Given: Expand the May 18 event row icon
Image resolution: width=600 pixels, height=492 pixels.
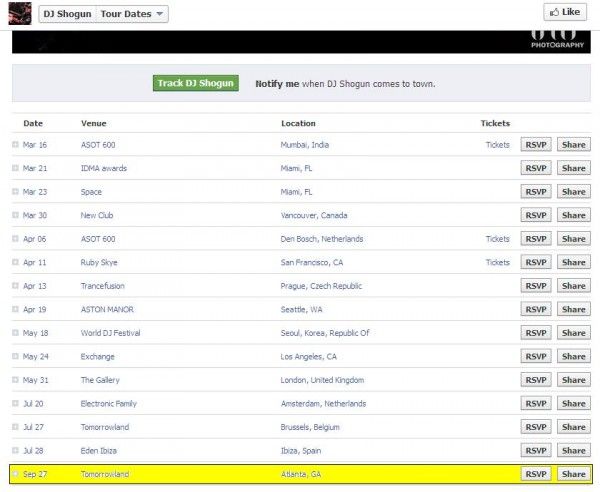Looking at the screenshot, I should 15,333.
